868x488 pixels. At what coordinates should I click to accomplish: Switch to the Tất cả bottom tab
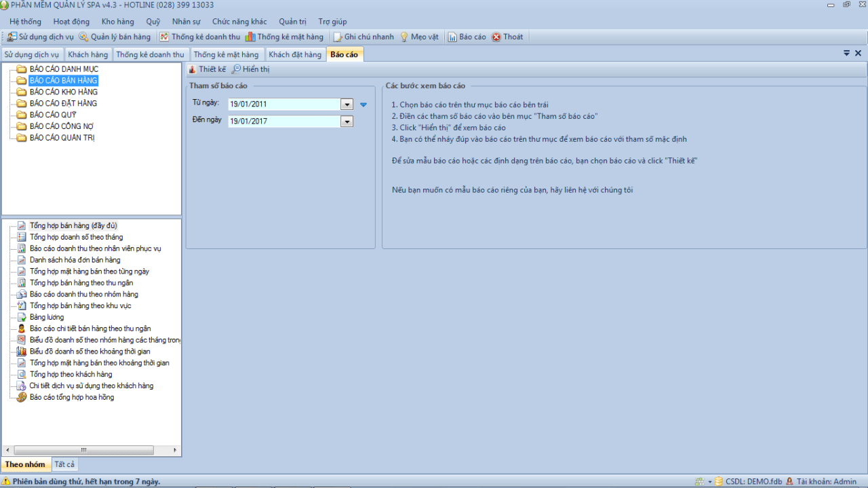point(65,464)
